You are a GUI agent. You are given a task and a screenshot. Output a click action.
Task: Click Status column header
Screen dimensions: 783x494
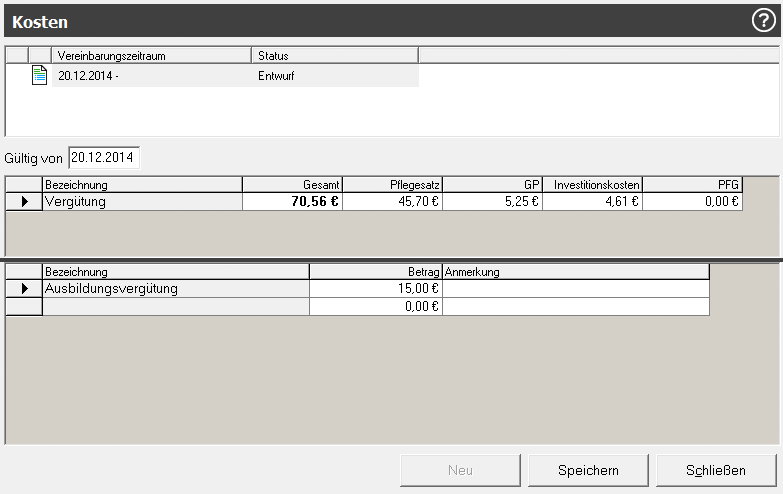coord(334,55)
